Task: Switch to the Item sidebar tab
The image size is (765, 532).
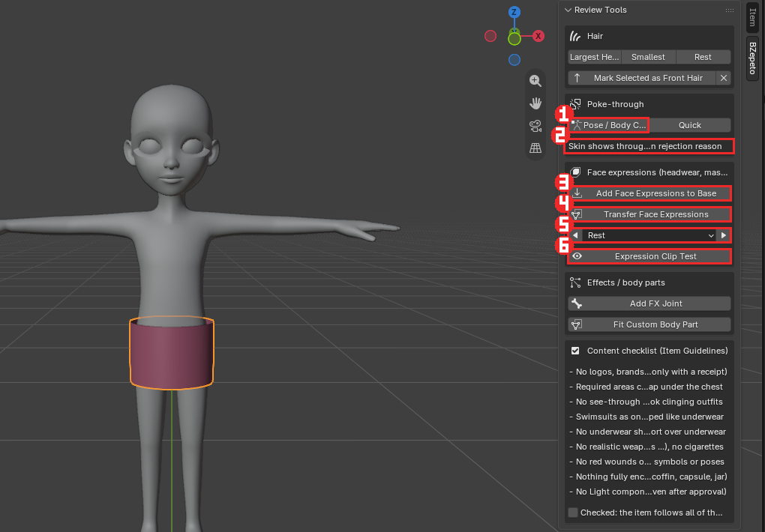Action: [x=752, y=16]
